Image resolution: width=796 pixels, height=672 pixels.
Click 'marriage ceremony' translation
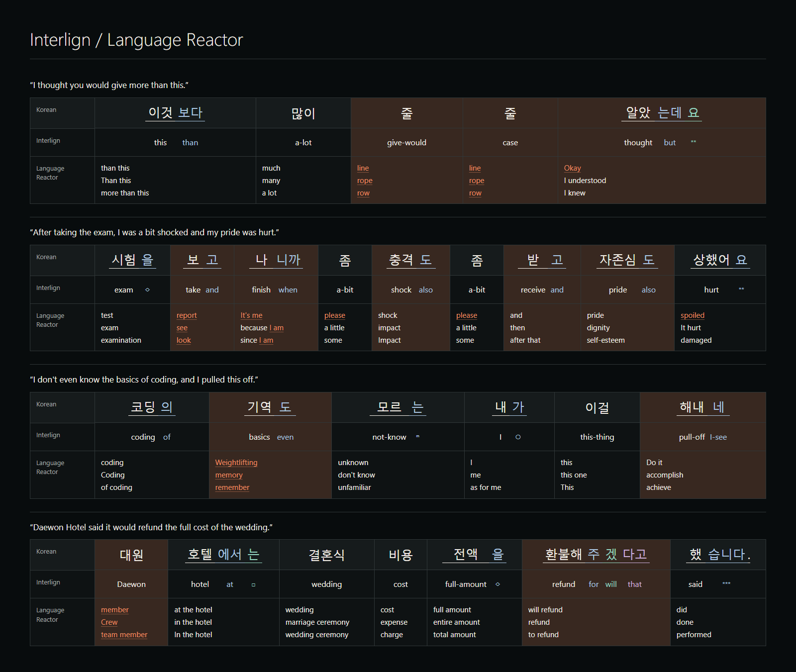pos(317,622)
